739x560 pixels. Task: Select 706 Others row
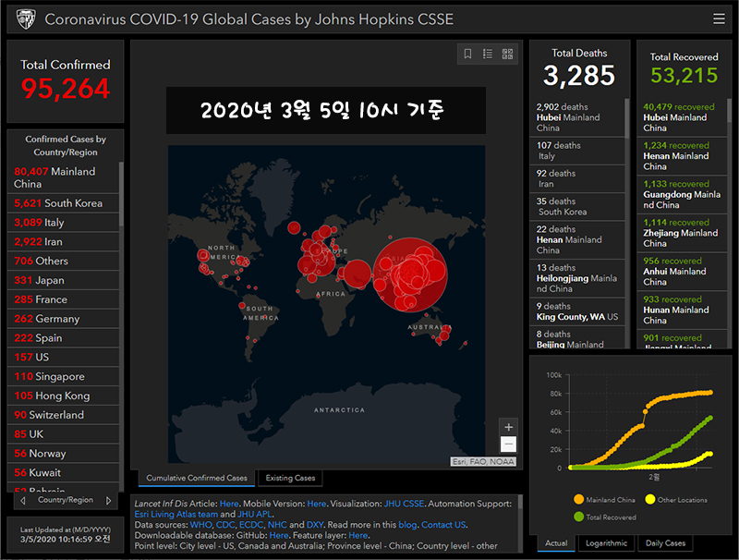[x=63, y=261]
